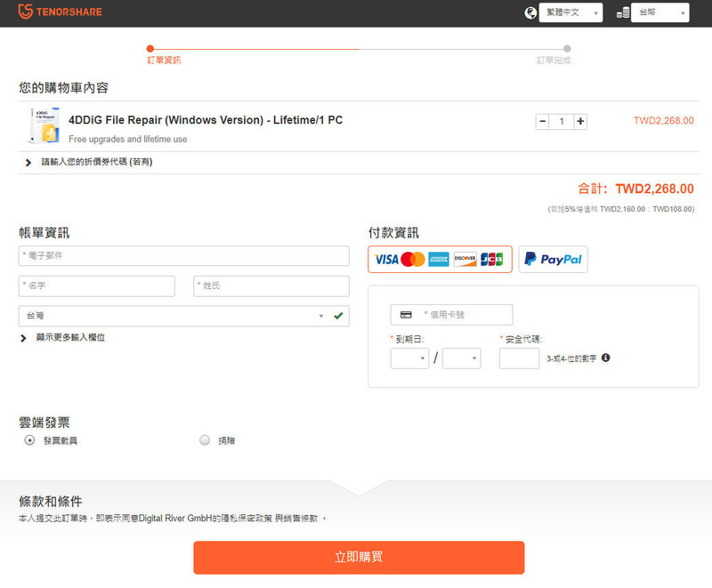Click the globe language icon
712x588 pixels.
(x=530, y=12)
